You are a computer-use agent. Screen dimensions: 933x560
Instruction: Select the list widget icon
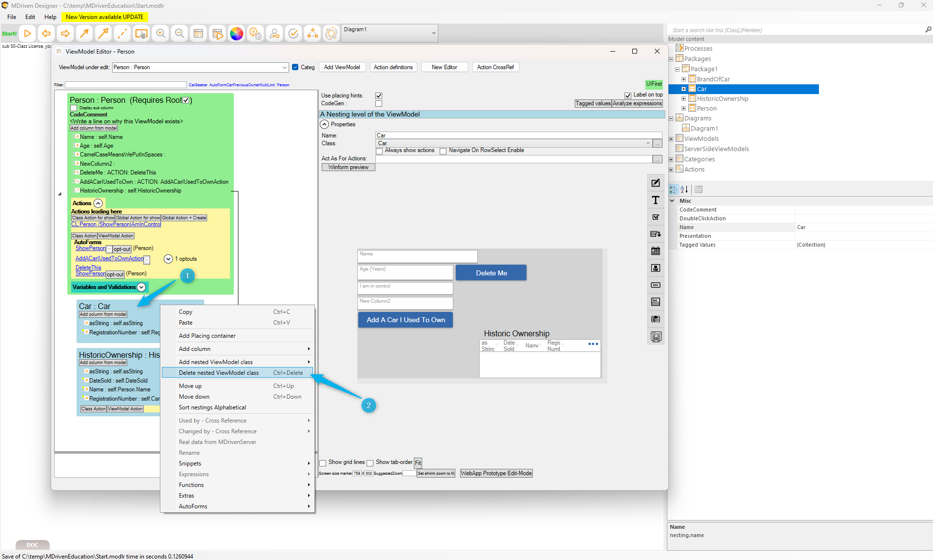(x=656, y=302)
